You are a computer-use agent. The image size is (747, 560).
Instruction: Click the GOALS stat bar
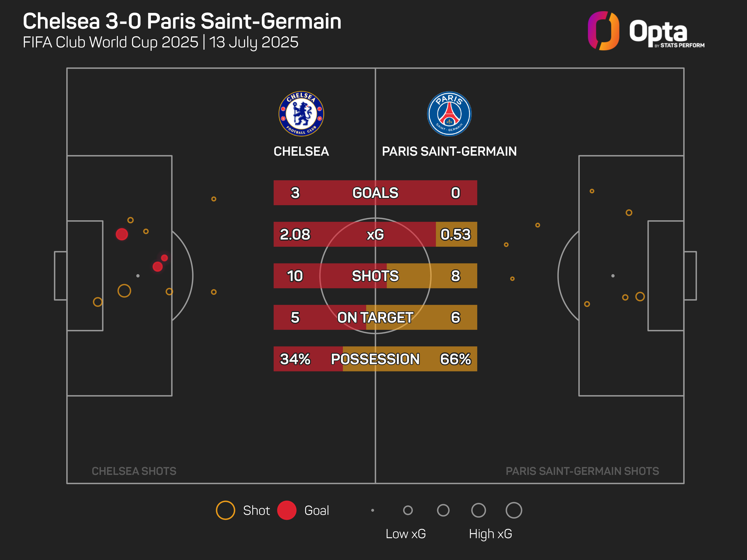[x=375, y=193]
